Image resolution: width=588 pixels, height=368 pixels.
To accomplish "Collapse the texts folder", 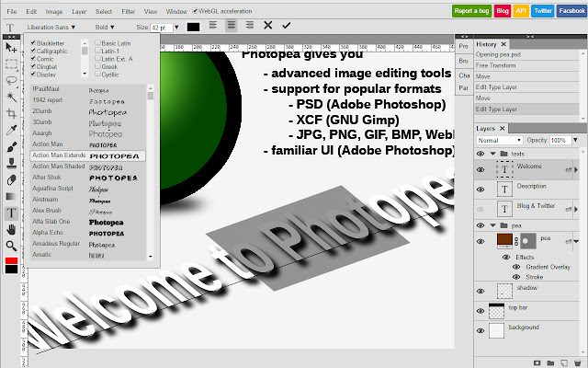I will (493, 154).
